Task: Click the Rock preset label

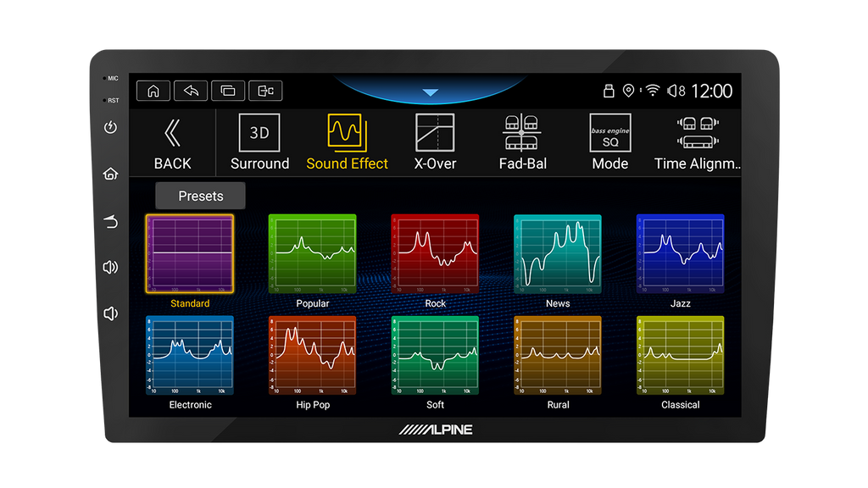Action: click(x=435, y=303)
